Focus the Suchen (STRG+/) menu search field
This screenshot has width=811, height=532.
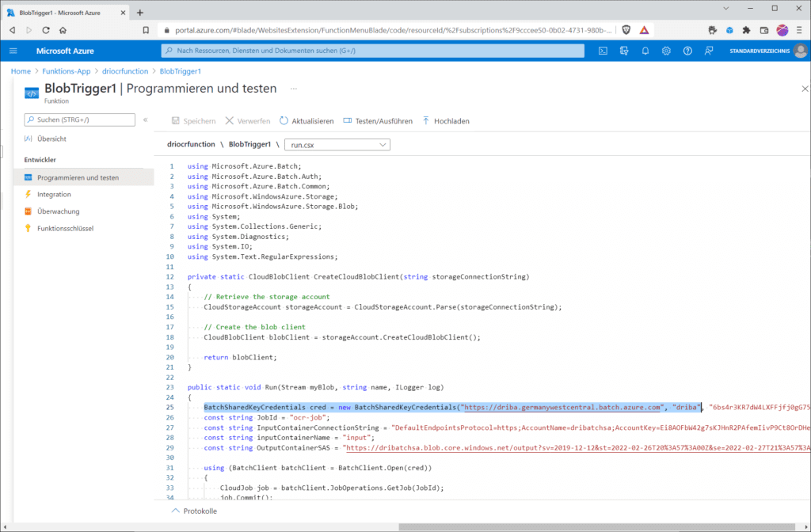80,120
